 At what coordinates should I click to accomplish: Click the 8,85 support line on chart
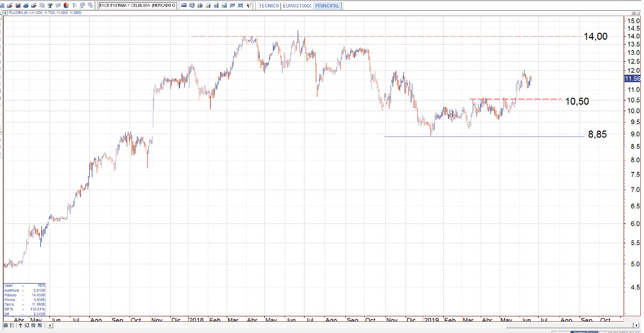483,136
